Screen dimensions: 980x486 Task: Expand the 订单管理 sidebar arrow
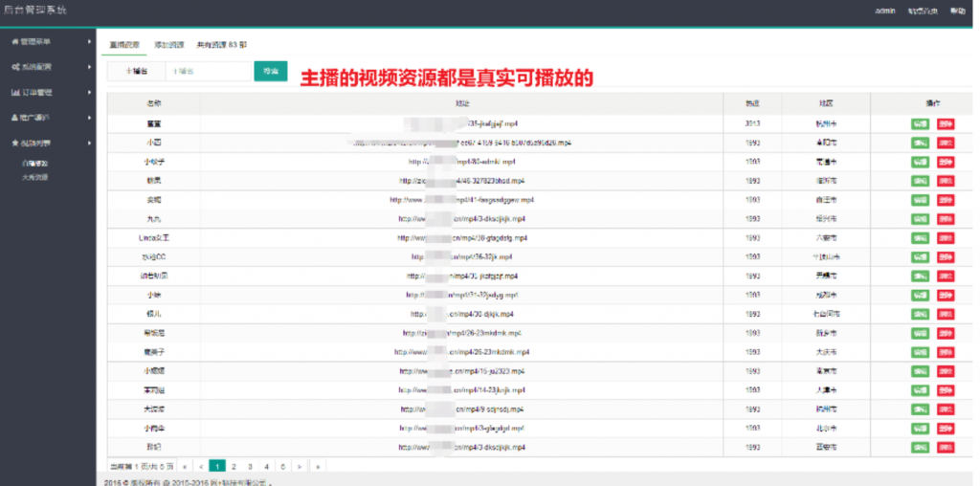click(90, 93)
